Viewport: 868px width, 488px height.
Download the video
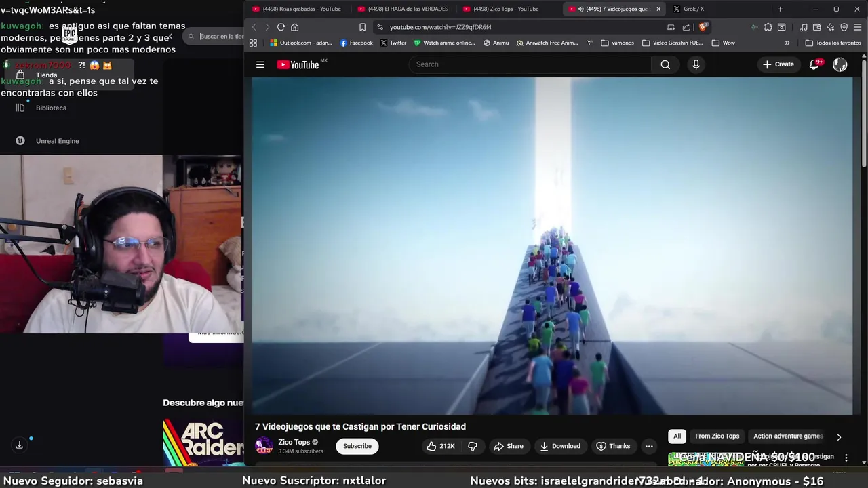tap(560, 446)
